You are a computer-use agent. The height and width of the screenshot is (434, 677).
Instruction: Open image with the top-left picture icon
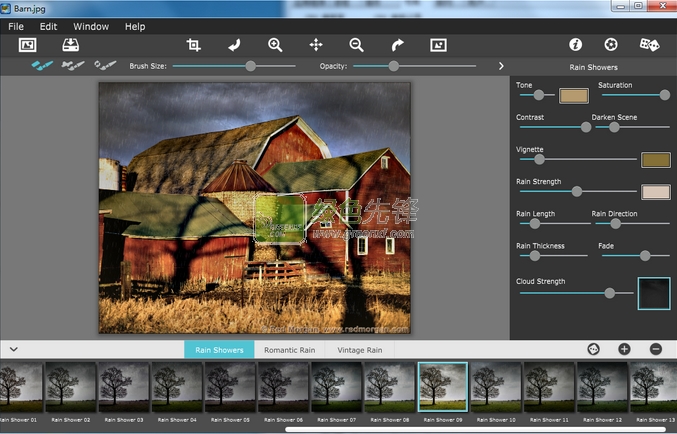[28, 45]
